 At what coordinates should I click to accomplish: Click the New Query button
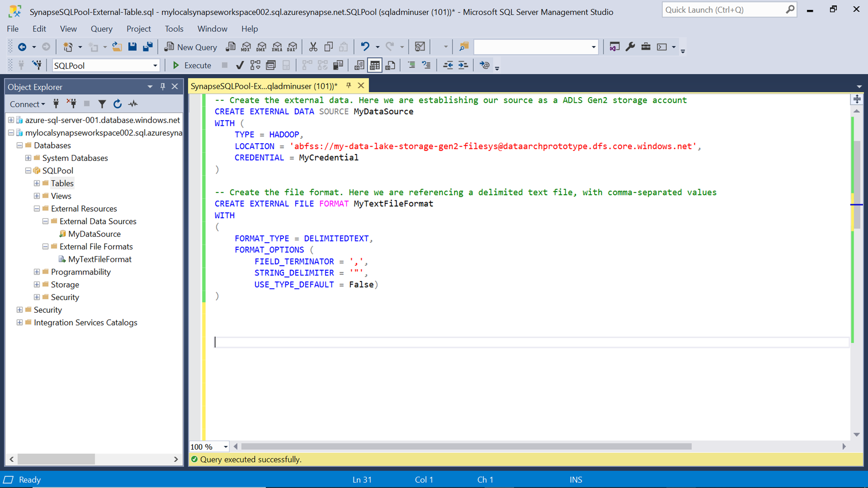tap(191, 47)
